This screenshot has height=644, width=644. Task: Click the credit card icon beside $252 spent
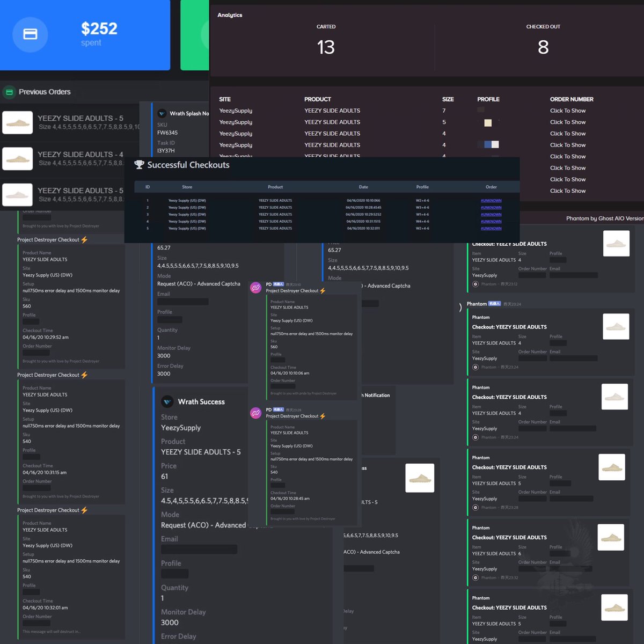tap(30, 34)
